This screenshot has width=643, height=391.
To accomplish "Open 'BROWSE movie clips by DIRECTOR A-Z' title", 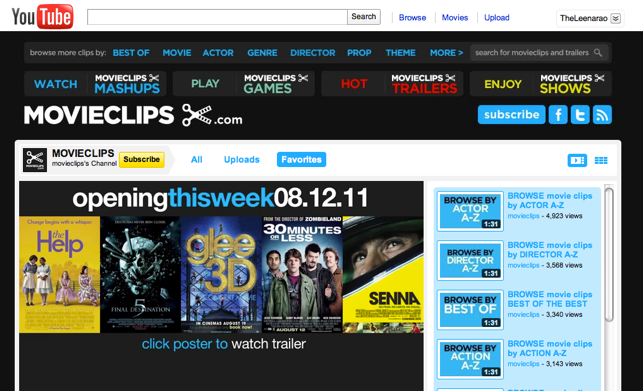I will 550,249.
